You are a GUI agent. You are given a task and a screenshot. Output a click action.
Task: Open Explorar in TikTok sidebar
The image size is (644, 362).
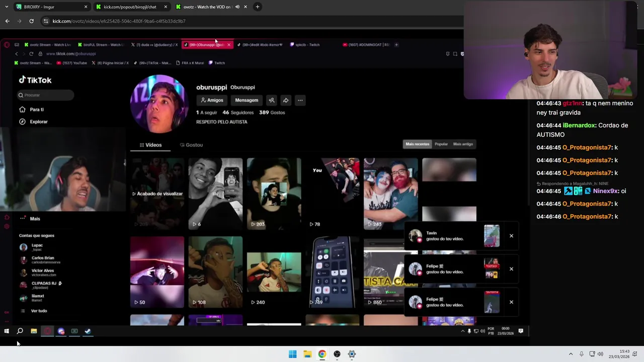(33, 122)
